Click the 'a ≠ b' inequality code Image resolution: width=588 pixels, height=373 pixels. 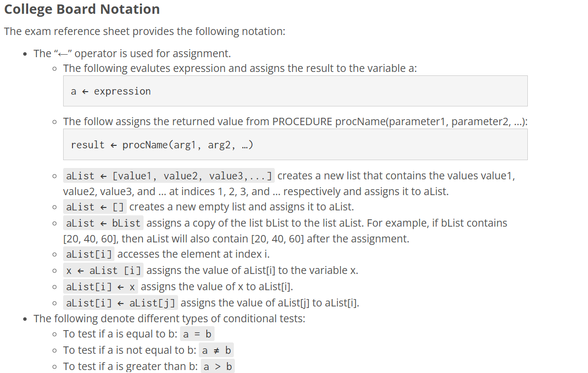217,350
